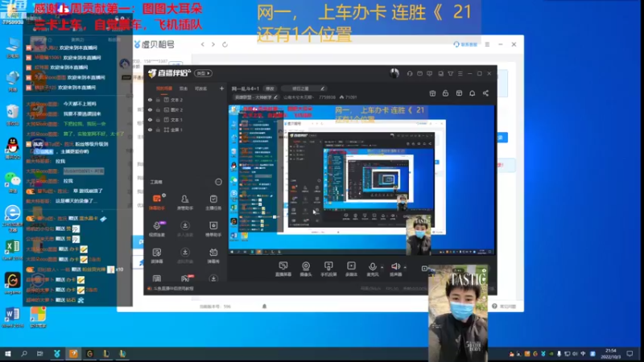
Task: Click the edit pencil next to the game category
Action: pos(275,97)
